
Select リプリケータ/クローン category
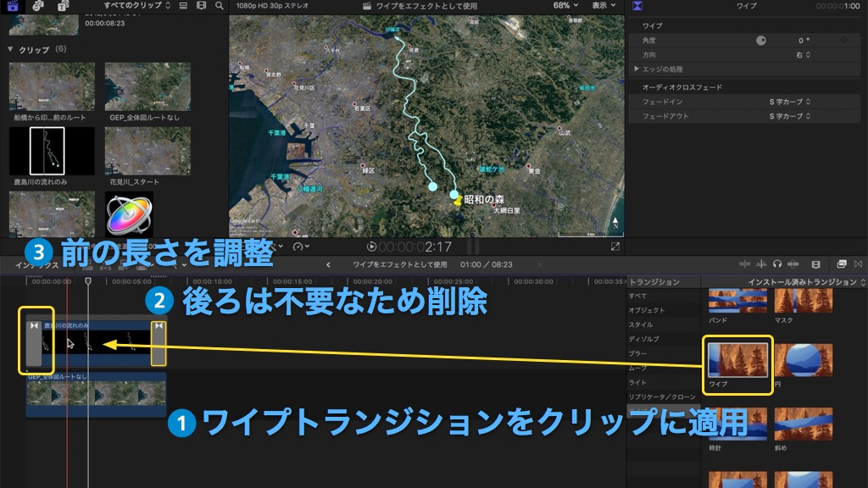point(662,396)
